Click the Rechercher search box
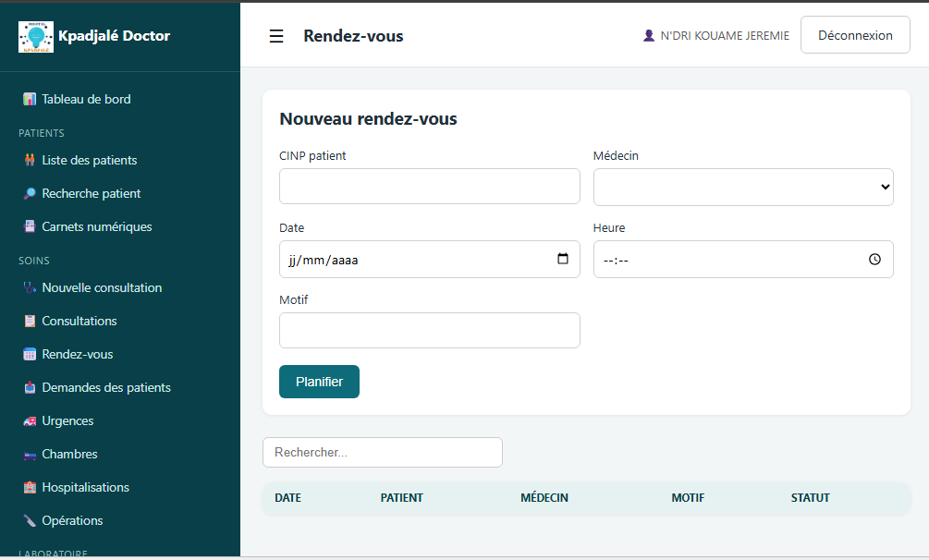The width and height of the screenshot is (929, 560). 383,452
